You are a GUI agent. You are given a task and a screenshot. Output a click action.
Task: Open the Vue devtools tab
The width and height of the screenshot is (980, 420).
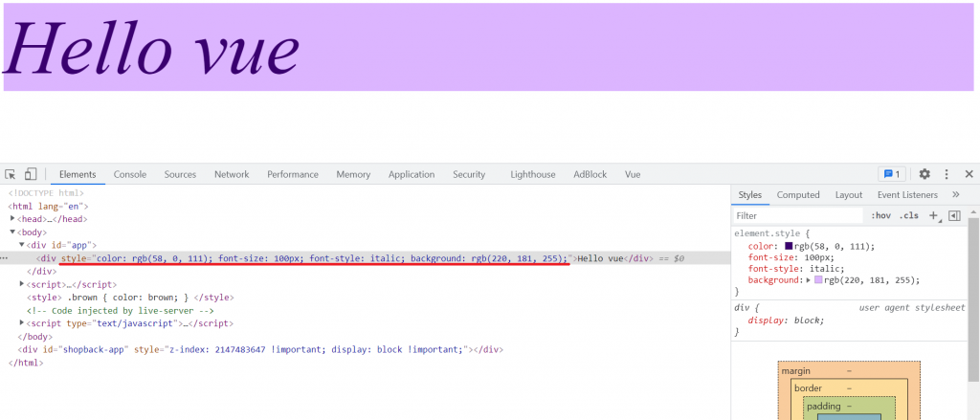click(x=633, y=174)
